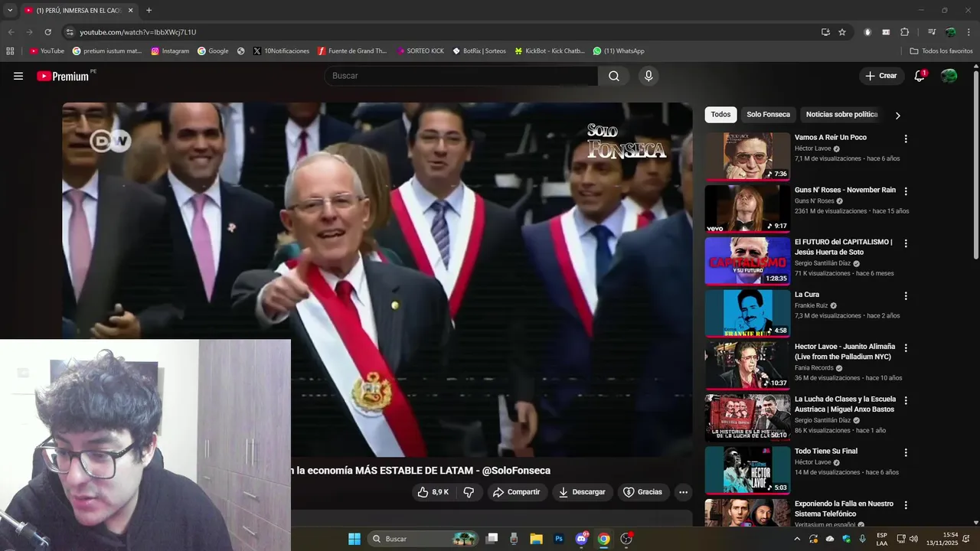
Task: Click Sergio Santillán Díaz channel under La Lucha de Clases
Action: click(x=822, y=420)
